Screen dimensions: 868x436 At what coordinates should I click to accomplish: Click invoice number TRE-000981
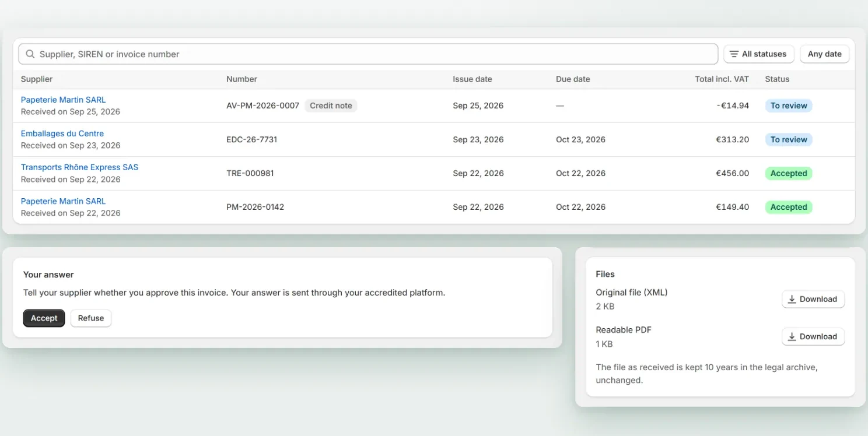[250, 173]
